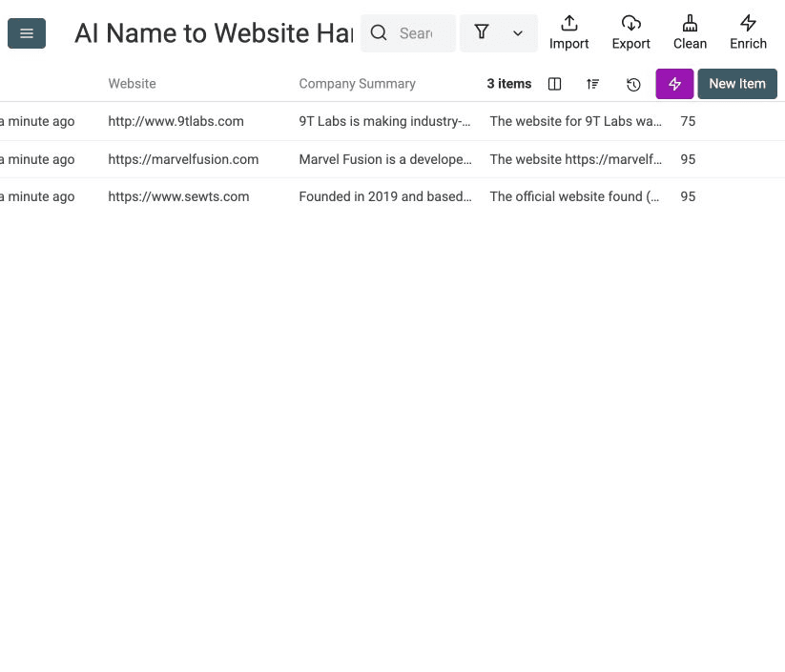The image size is (785, 672).
Task: Open the history clock icon
Action: pyautogui.click(x=633, y=84)
